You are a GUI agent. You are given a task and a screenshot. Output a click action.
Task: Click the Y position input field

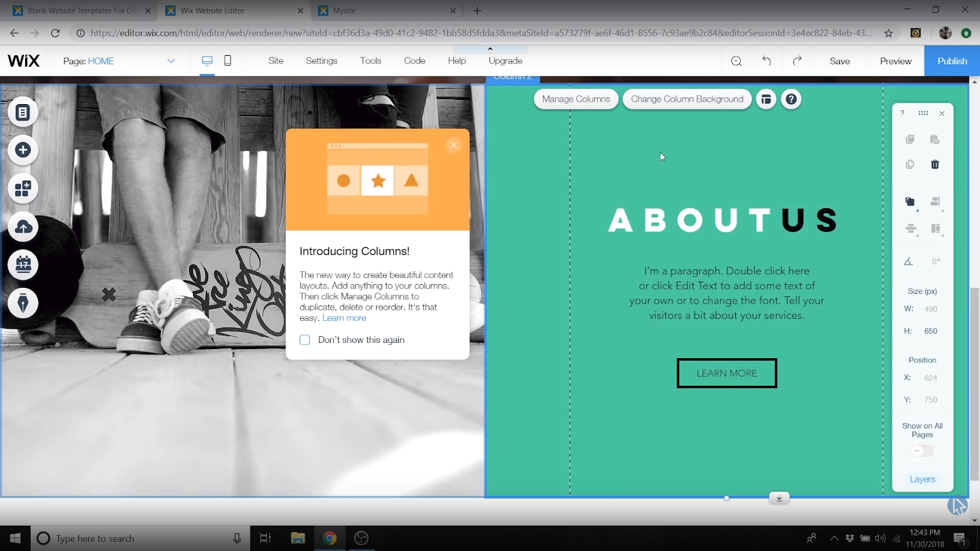(931, 400)
